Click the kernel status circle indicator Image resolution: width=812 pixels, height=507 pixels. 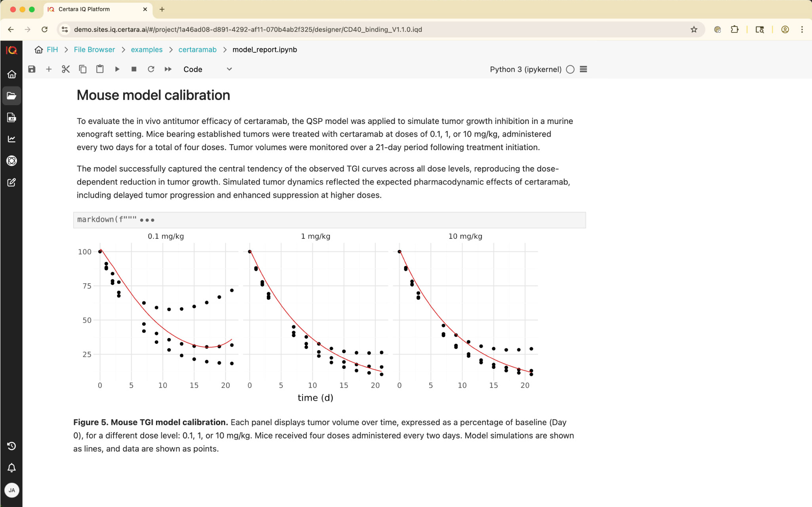tap(570, 69)
